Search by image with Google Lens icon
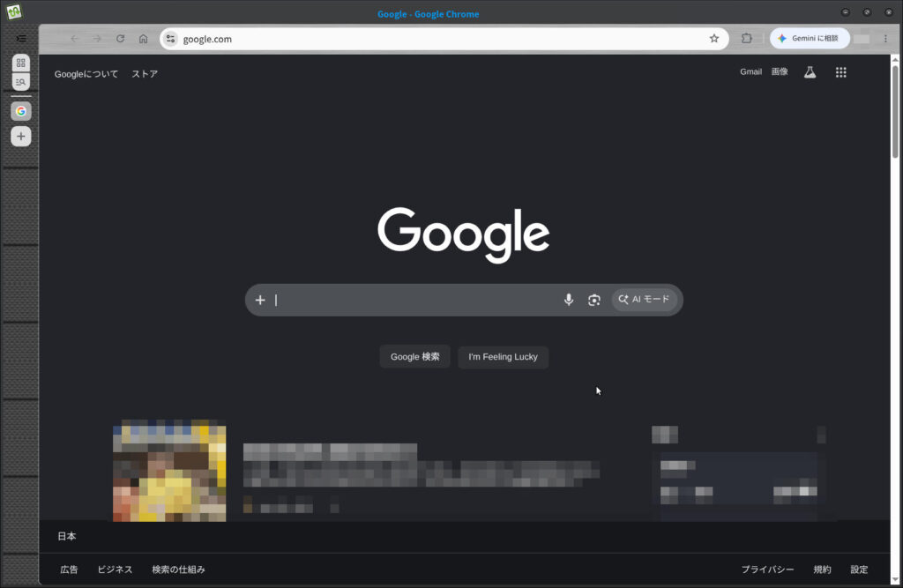The width and height of the screenshot is (903, 588). 593,300
